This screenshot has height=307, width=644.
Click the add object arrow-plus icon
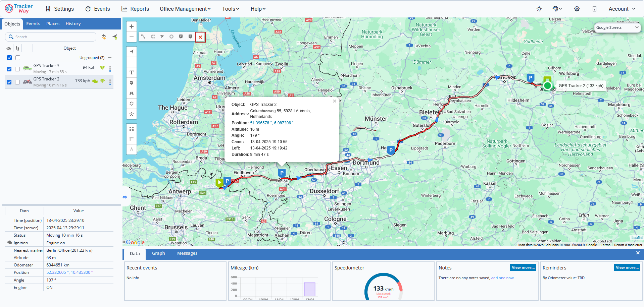click(115, 37)
